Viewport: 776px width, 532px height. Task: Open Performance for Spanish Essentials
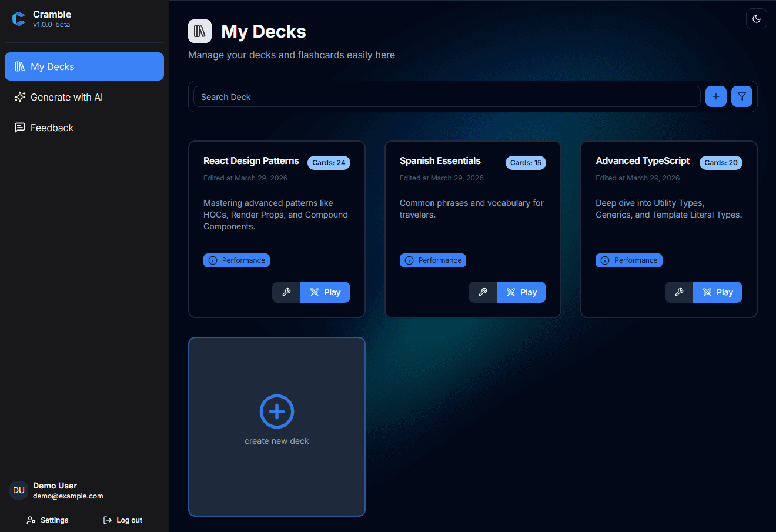tap(433, 260)
